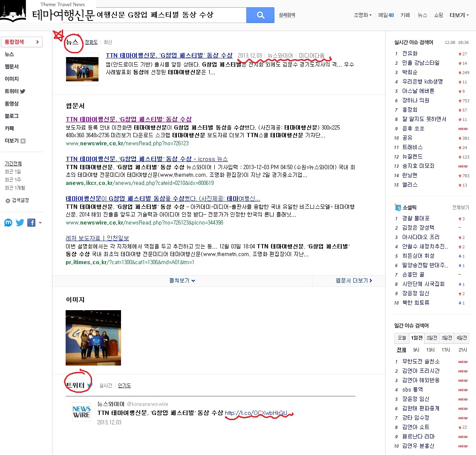
Task: Open the Twitter bird icon in left sidebar share row
Action: pos(20,222)
